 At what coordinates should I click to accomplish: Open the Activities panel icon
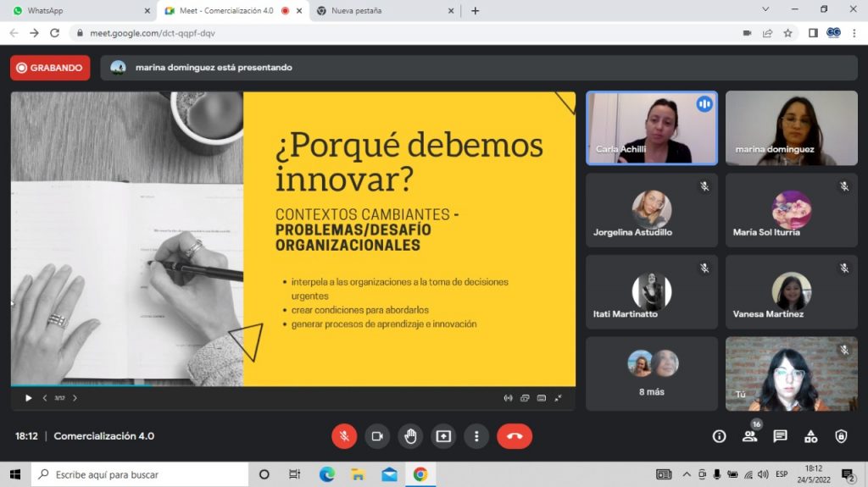point(810,436)
